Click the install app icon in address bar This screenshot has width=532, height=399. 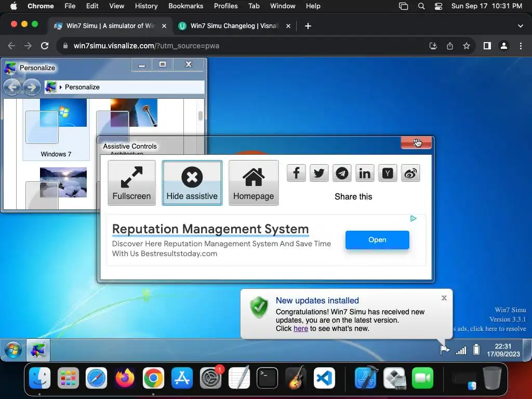[433, 46]
